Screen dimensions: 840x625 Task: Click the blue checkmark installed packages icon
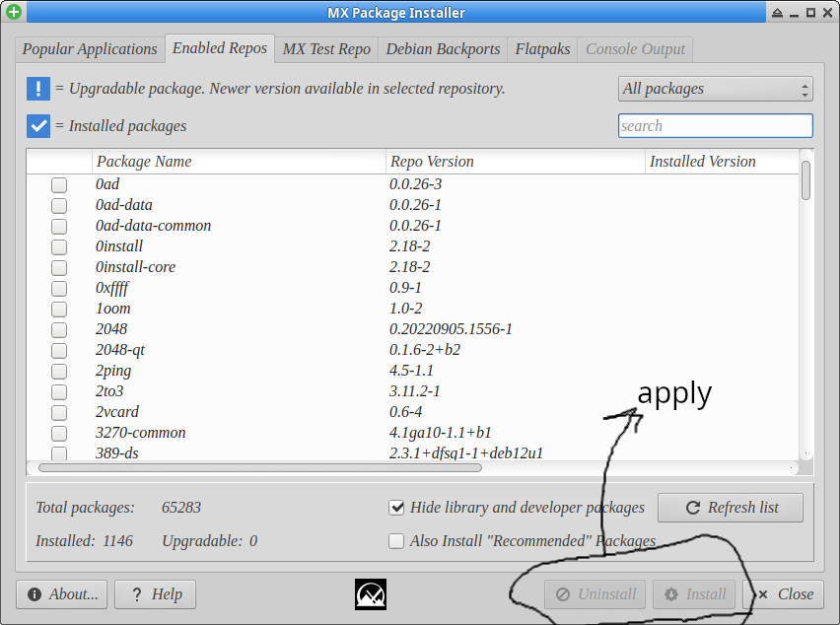click(38, 126)
